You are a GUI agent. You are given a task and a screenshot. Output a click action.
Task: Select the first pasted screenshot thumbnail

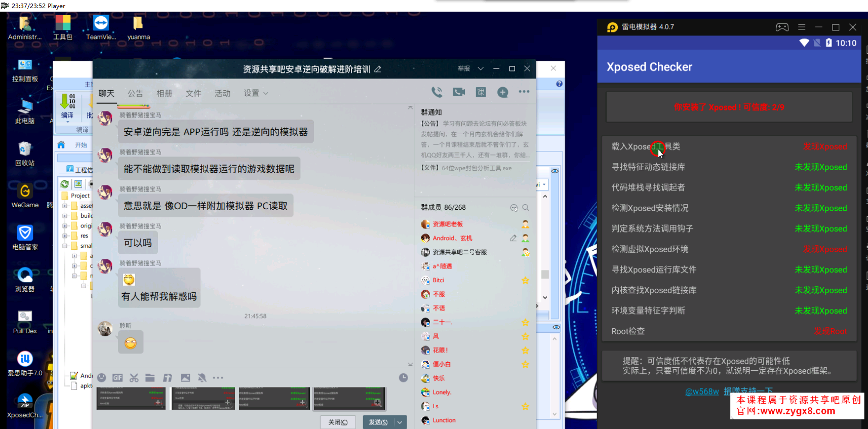[x=131, y=399]
